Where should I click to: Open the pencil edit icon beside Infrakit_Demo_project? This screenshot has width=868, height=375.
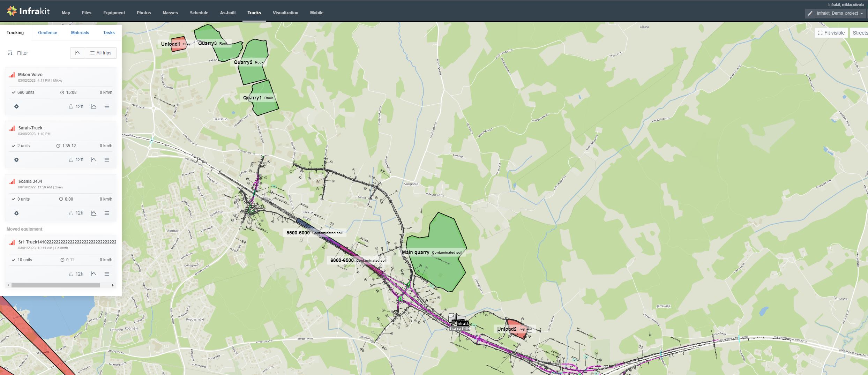coord(810,13)
